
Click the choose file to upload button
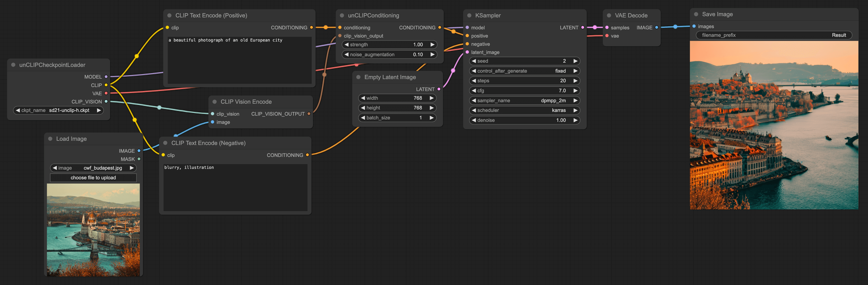pyautogui.click(x=93, y=178)
